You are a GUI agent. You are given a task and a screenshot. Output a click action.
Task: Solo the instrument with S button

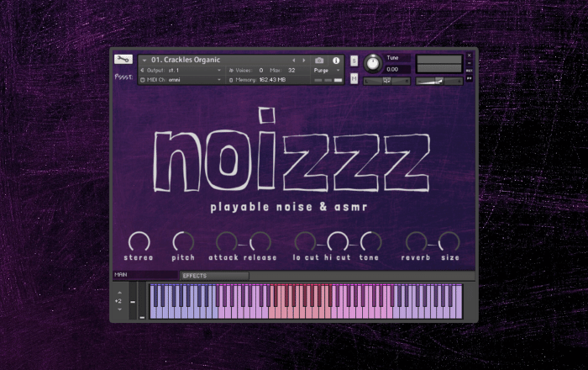[x=354, y=61]
